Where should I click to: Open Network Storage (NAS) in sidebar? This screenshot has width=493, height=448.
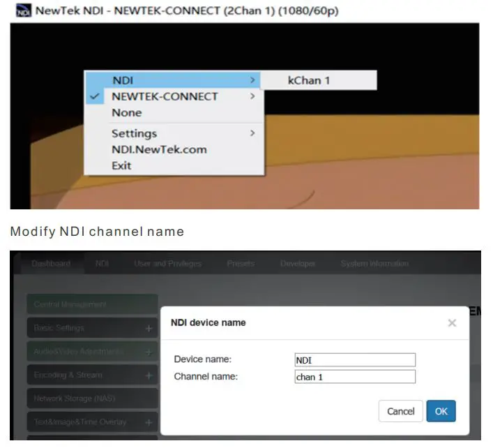coord(93,398)
